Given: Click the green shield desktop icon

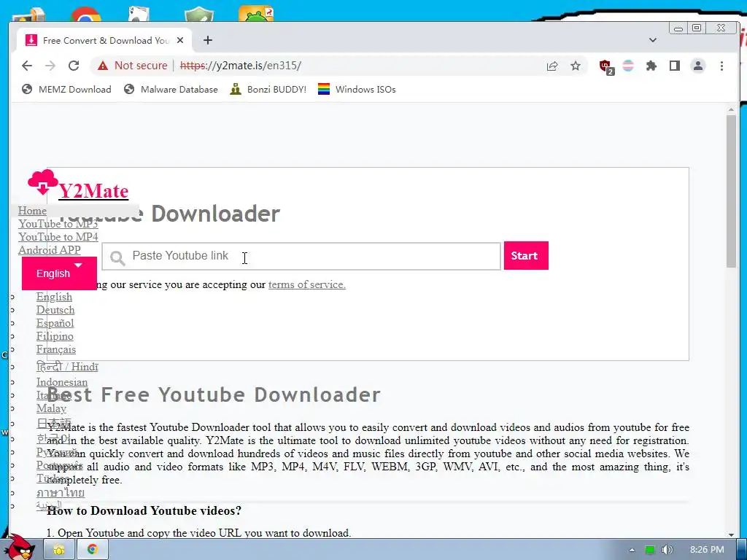Looking at the screenshot, I should tap(199, 15).
